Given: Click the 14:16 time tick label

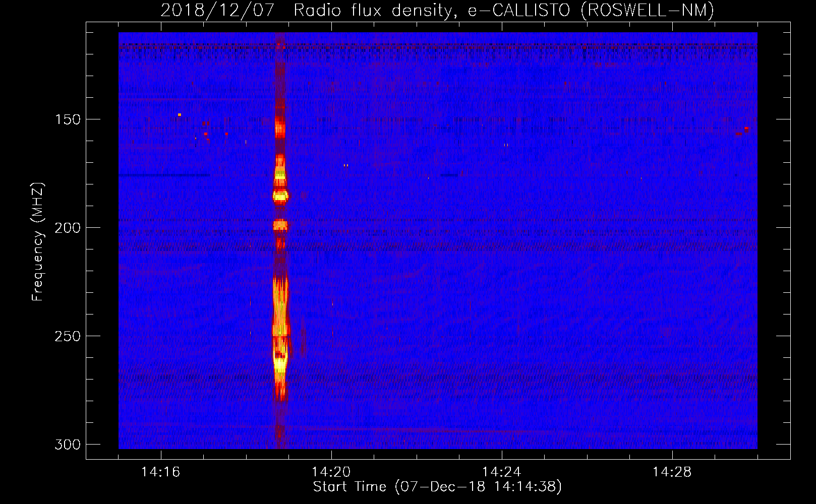Looking at the screenshot, I should 161,472.
